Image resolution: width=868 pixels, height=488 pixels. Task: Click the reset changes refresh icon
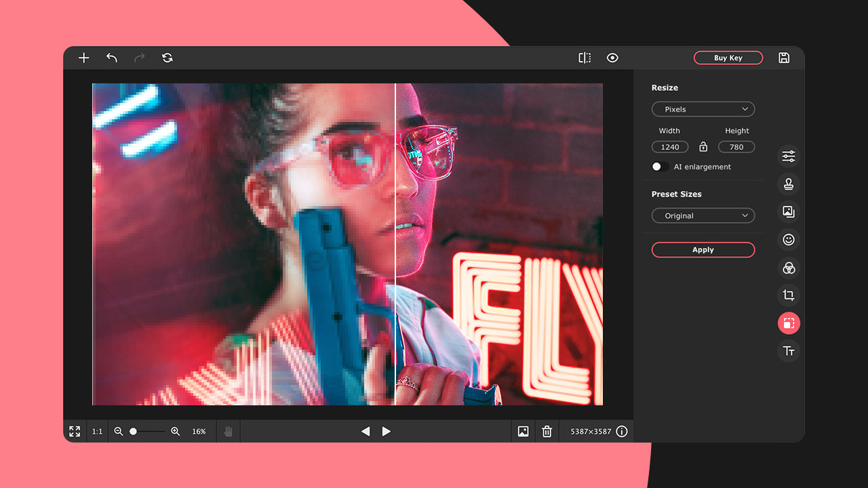[167, 58]
